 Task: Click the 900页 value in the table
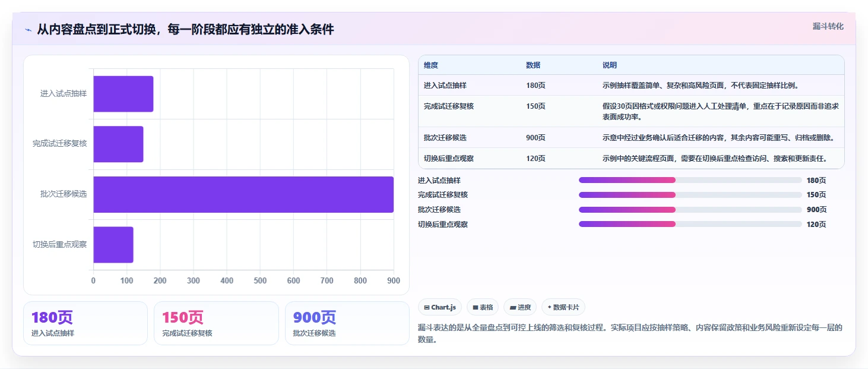[x=536, y=138]
